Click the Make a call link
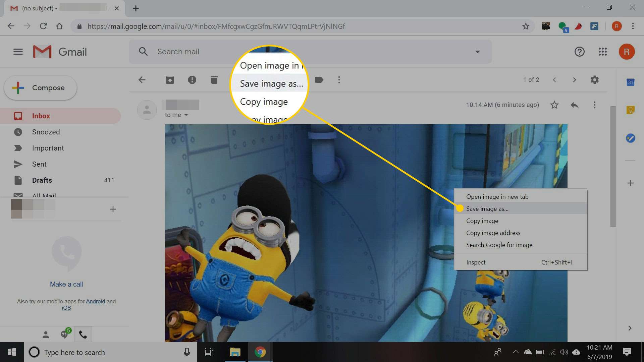Image resolution: width=644 pixels, height=362 pixels. 66,284
